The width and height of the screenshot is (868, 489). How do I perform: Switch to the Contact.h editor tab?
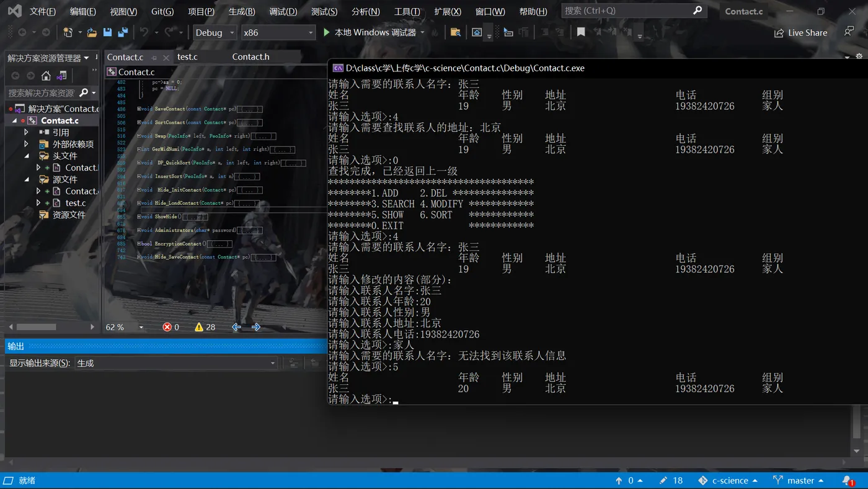(x=250, y=57)
